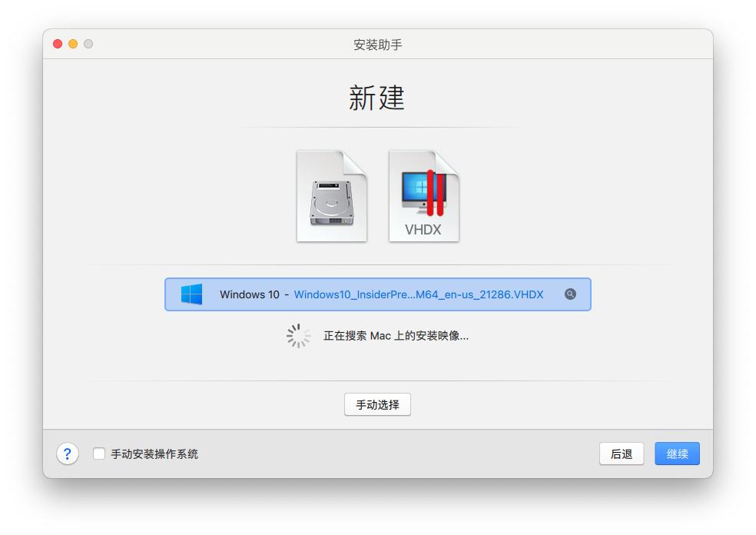This screenshot has height=535, width=756.
Task: Go back with the 后退 button
Action: 622,454
